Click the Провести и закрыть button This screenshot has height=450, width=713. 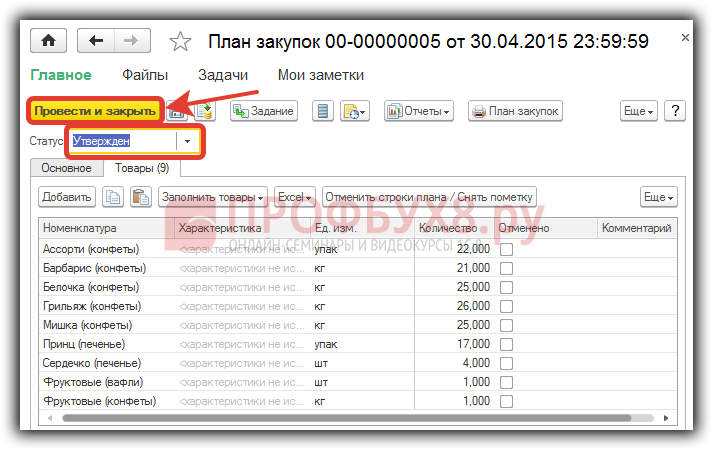pos(94,111)
